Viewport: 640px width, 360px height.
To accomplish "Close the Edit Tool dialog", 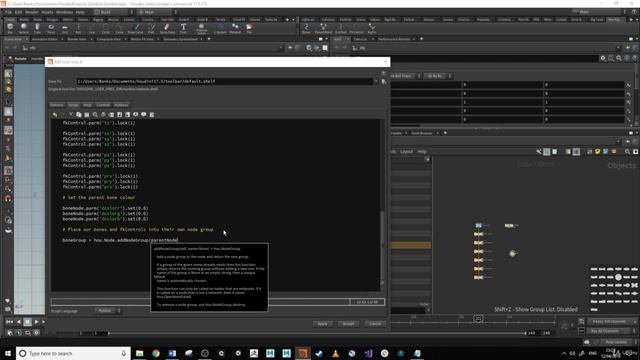I will click(385, 62).
